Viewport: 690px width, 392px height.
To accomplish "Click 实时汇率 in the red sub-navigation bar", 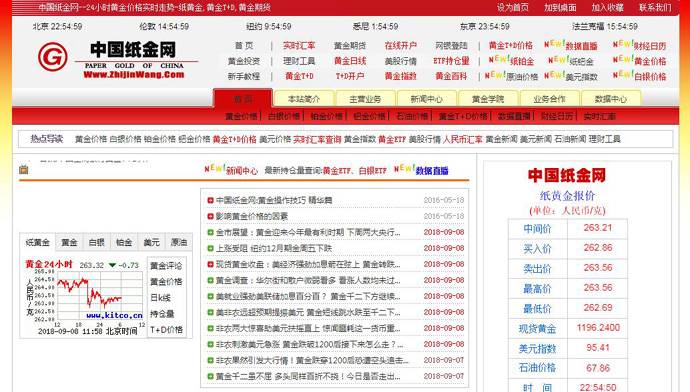I will [599, 116].
